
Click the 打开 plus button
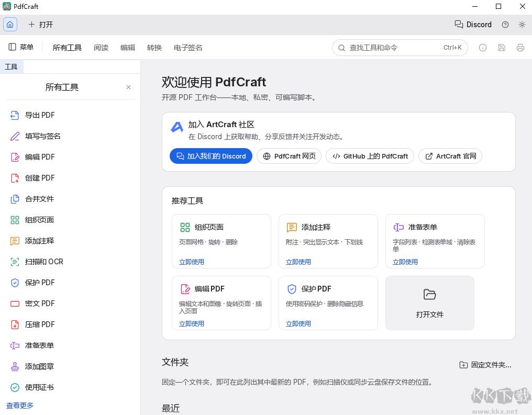pyautogui.click(x=41, y=25)
